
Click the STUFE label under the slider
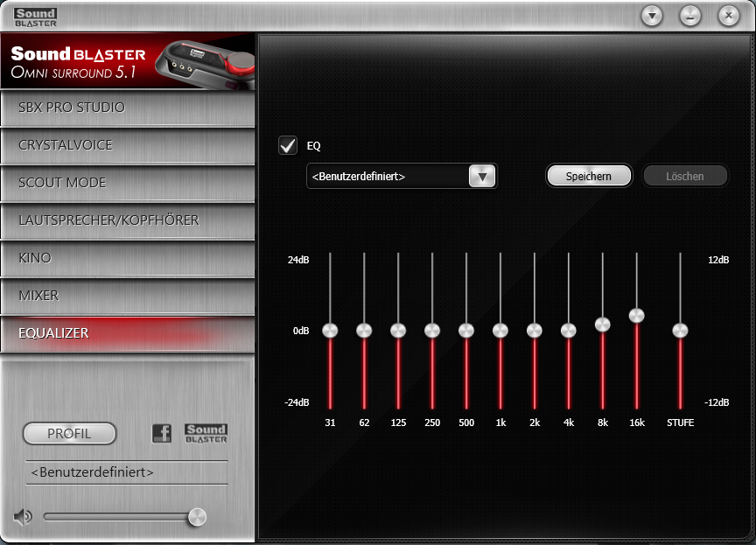tap(680, 423)
